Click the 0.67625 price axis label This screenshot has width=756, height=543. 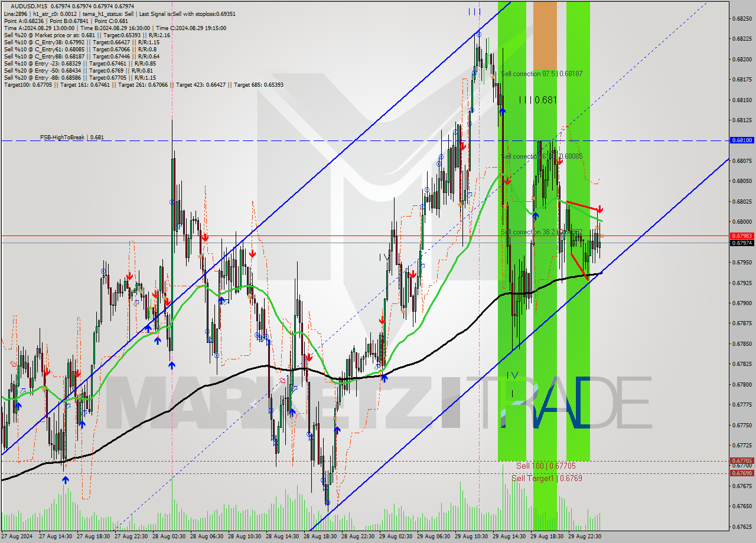point(742,526)
